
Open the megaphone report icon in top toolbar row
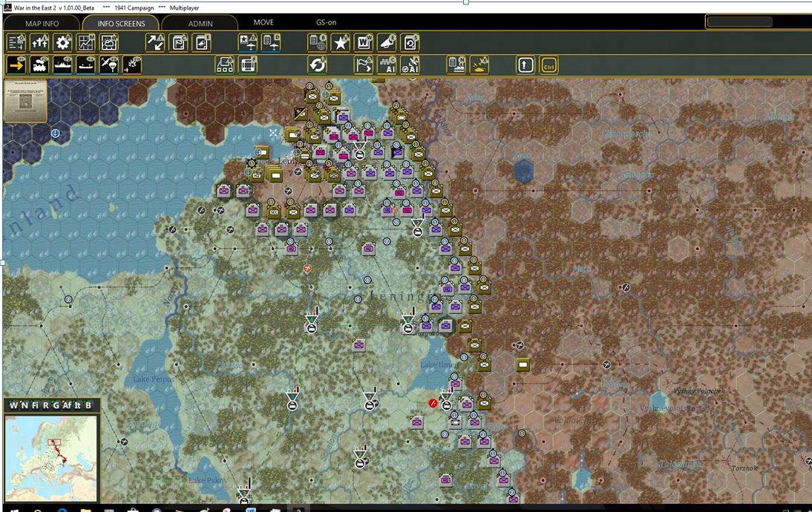[x=201, y=42]
